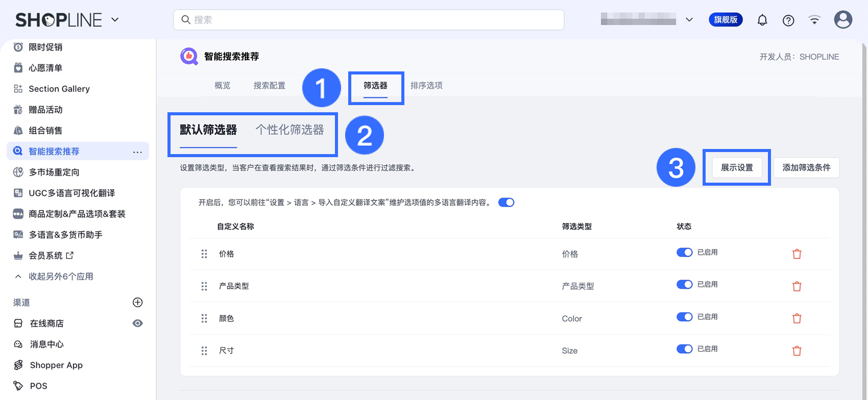Open the store name dropdown chevron
Image resolution: width=868 pixels, height=400 pixels.
click(x=689, y=20)
